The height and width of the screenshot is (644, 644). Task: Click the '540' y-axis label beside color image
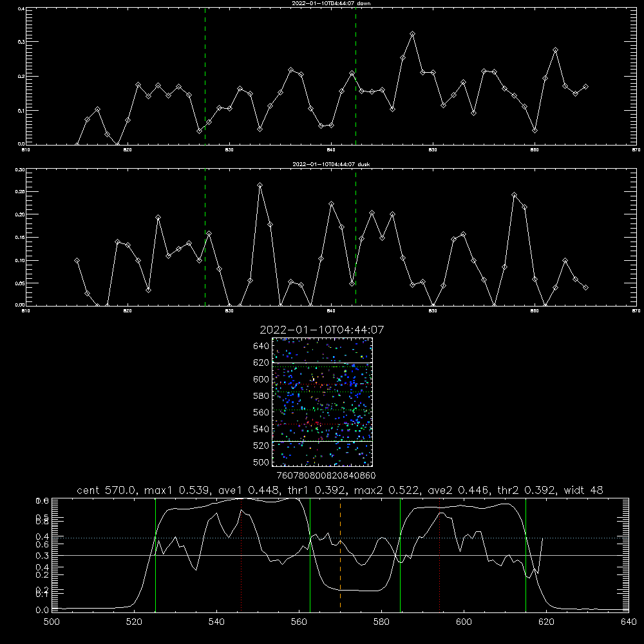click(261, 429)
